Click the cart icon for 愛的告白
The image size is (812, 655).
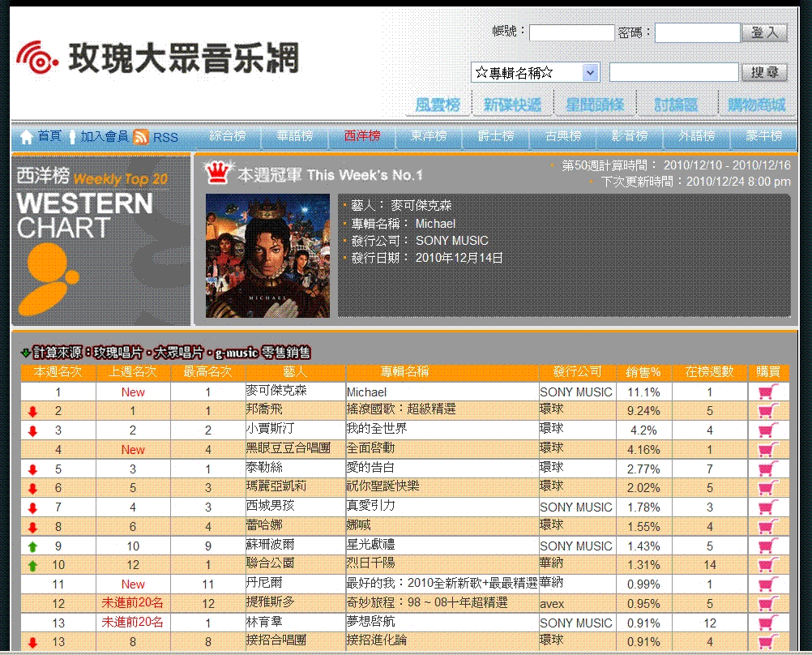[768, 469]
